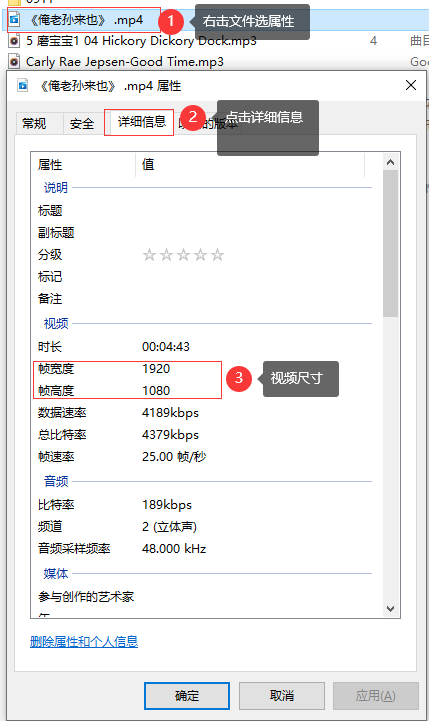The image size is (429, 721).
Task: Click the scrollbar down arrow
Action: click(390, 608)
